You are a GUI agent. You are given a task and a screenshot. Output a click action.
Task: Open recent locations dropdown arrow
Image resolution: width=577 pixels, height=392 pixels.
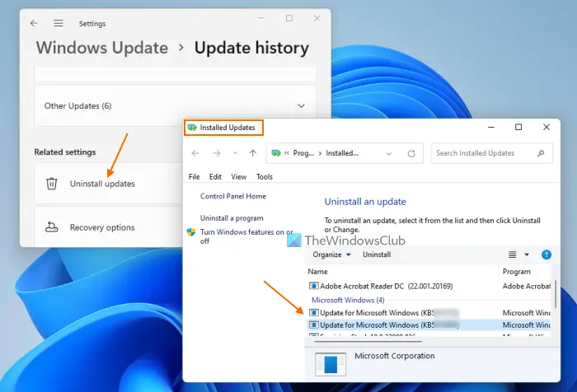coord(235,153)
